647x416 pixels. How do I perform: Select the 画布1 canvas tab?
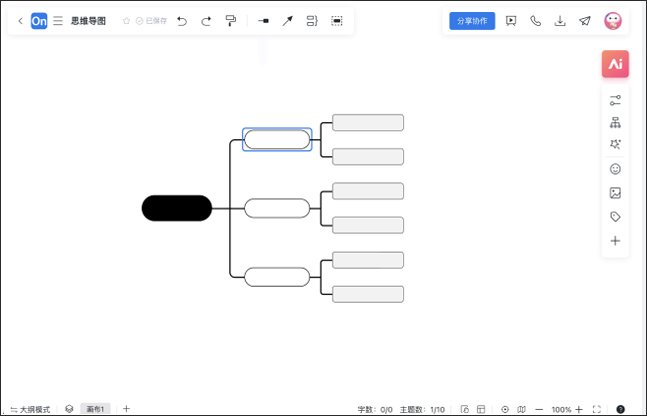pyautogui.click(x=95, y=409)
